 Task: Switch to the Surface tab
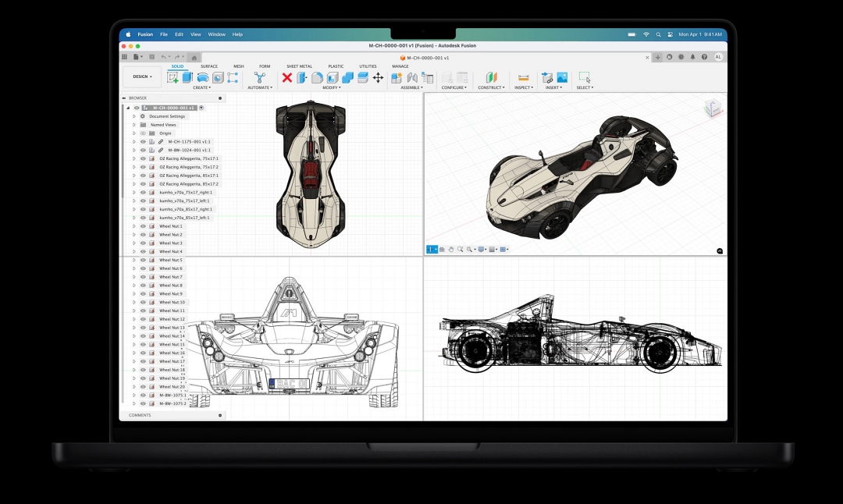tap(209, 66)
